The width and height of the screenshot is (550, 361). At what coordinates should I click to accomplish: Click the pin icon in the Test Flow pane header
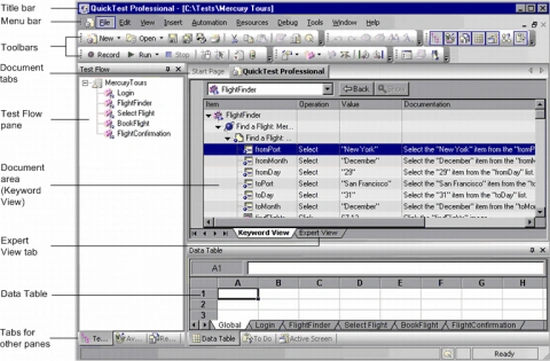pos(168,69)
